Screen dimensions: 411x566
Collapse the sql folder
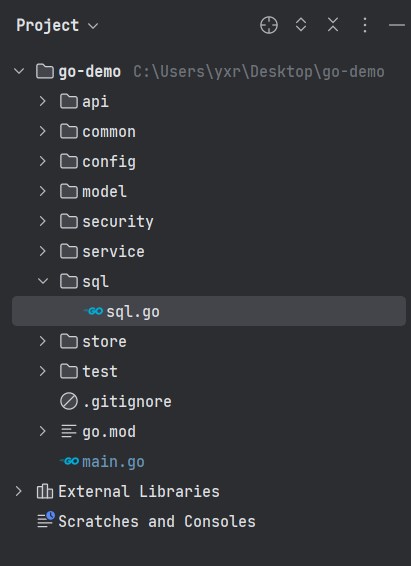tap(43, 281)
